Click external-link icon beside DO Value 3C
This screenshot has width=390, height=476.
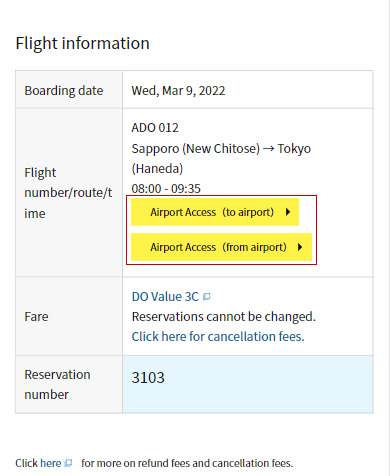(x=207, y=296)
